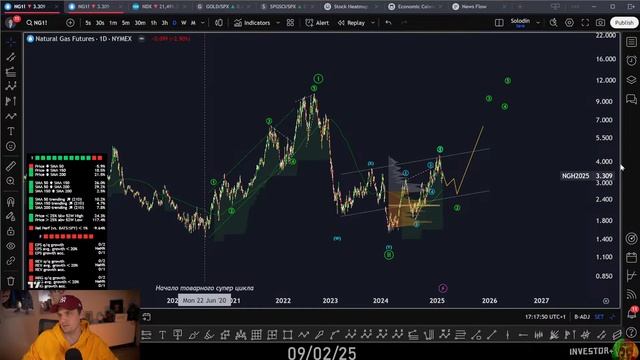Viewport: 640px width, 360px height.
Task: Enter fullscreen chart mode
Action: (x=585, y=23)
